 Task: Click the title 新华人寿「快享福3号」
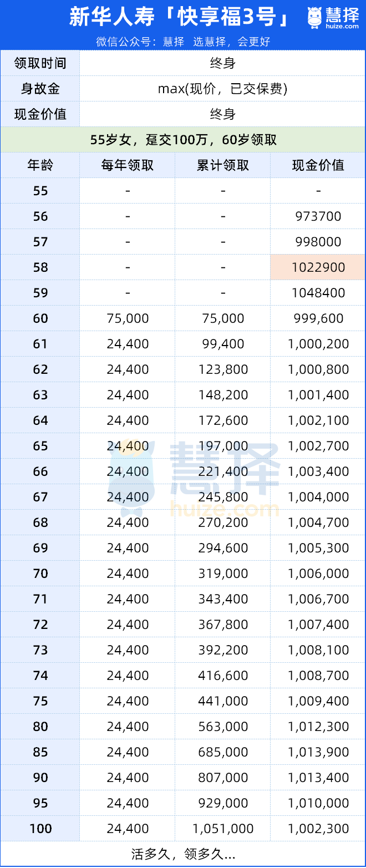click(180, 18)
